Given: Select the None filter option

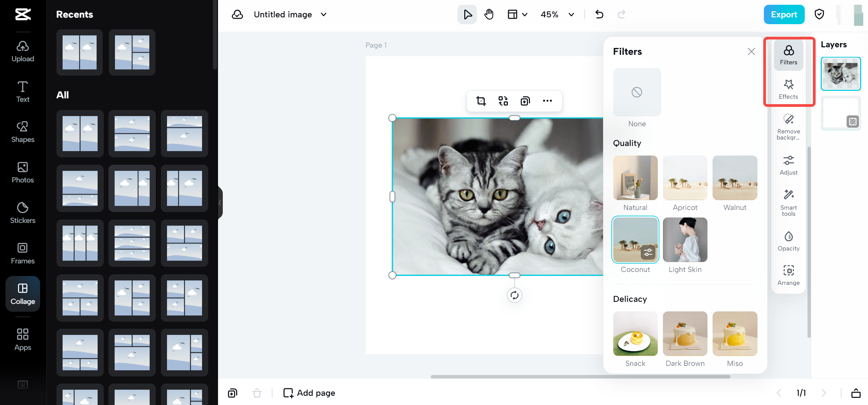Looking at the screenshot, I should coord(637,92).
